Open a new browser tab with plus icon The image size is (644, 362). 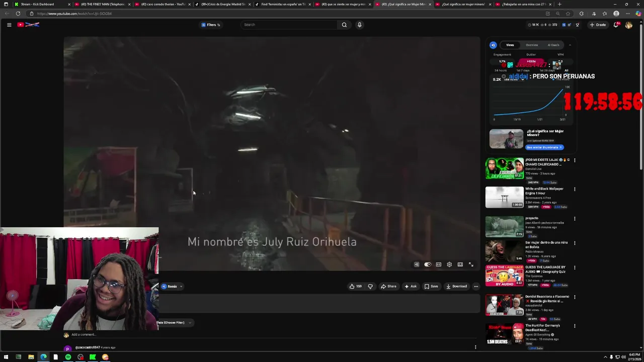[x=559, y=4]
